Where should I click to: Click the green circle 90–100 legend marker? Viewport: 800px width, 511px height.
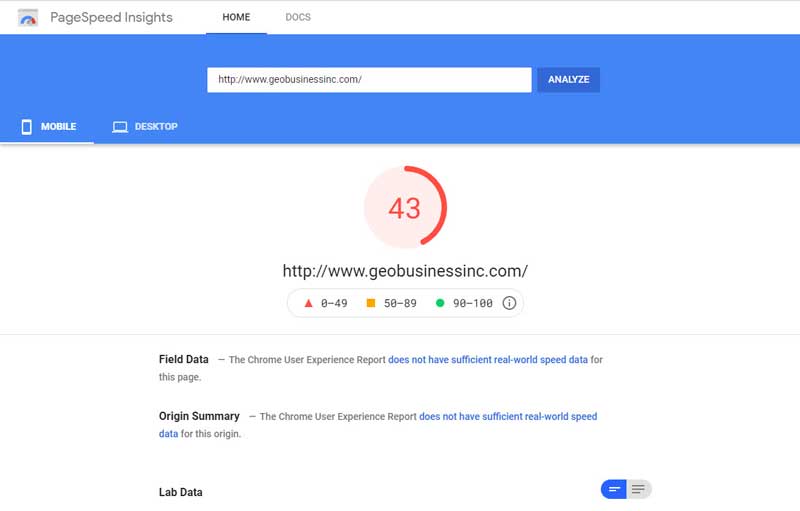(440, 303)
